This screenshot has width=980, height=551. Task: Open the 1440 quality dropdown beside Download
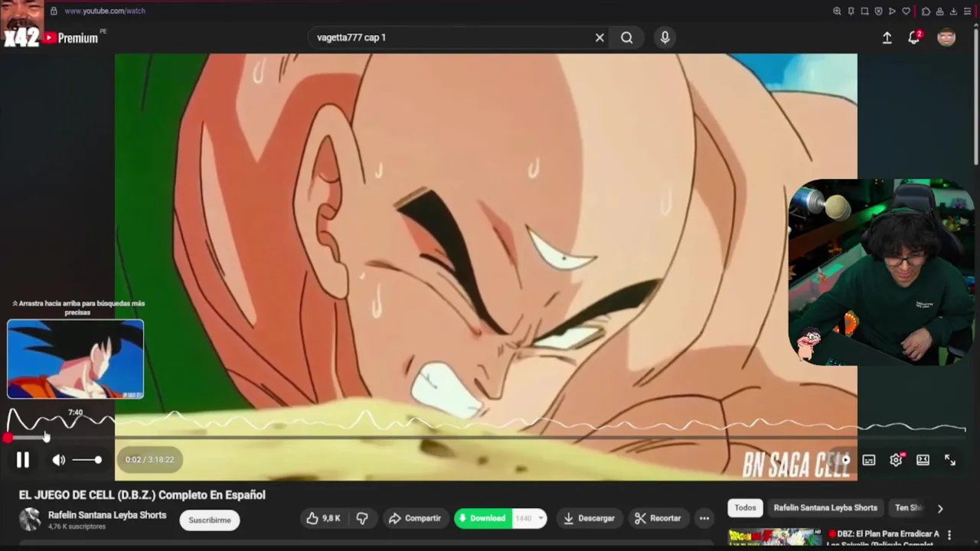529,518
